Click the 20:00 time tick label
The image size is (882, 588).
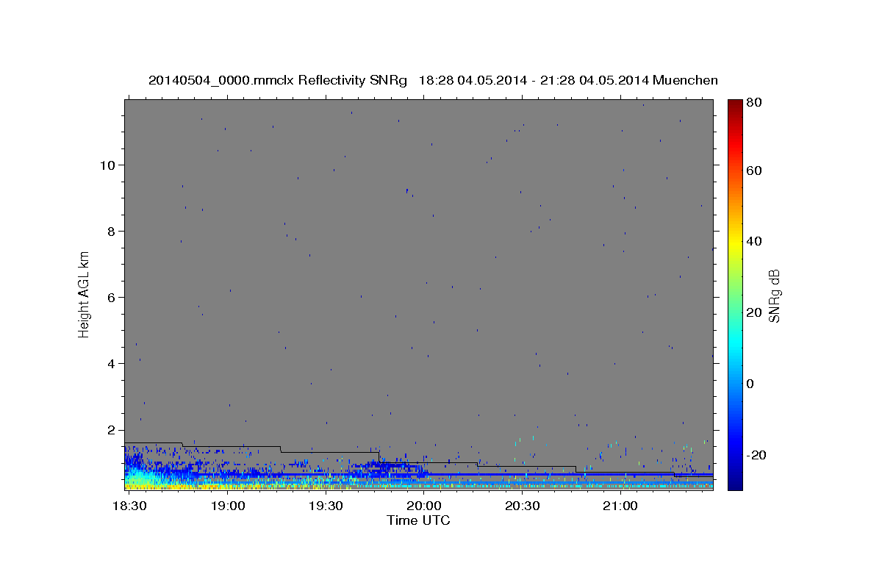pos(424,506)
